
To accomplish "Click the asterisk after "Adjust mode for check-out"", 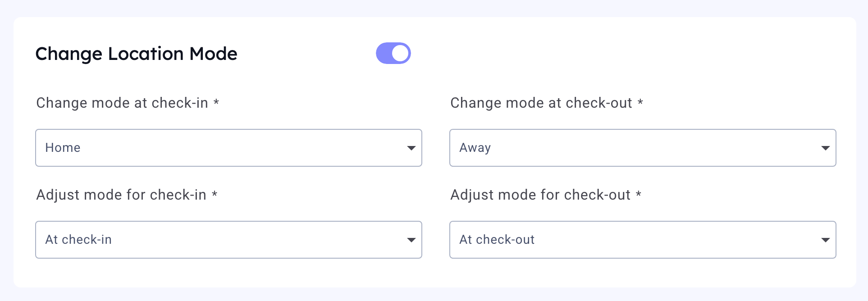I will coord(638,193).
